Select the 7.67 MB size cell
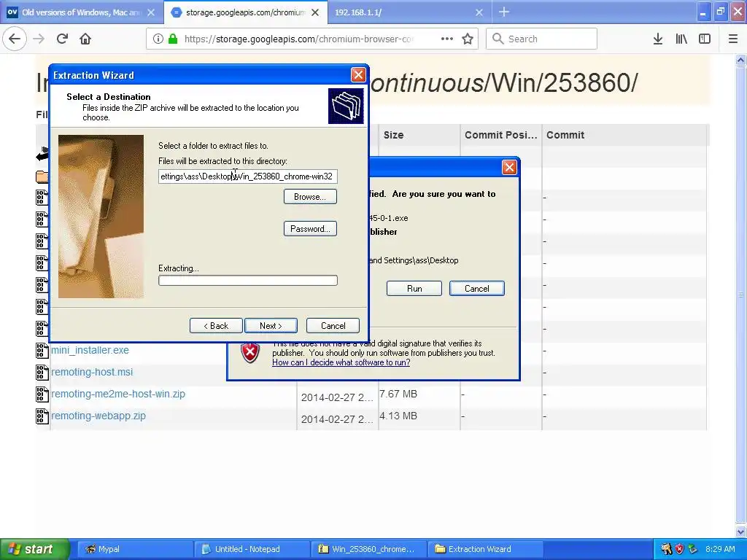Image resolution: width=747 pixels, height=560 pixels. 398,394
